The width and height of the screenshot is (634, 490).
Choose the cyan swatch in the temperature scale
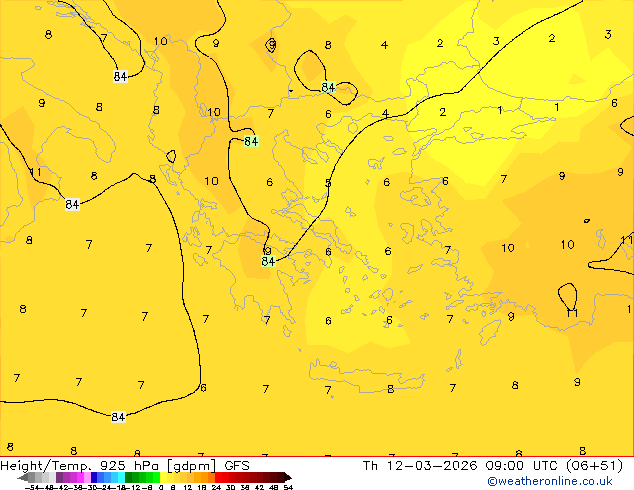point(121,477)
